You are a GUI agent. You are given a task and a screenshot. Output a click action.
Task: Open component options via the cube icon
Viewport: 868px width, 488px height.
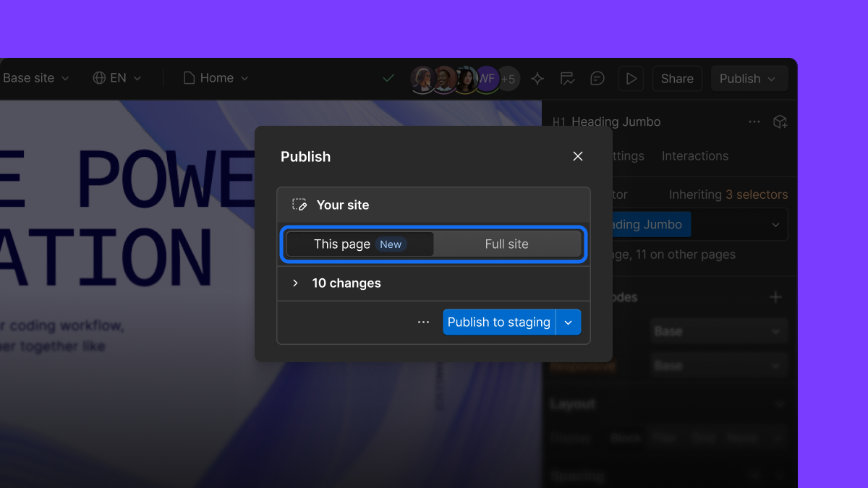point(780,121)
